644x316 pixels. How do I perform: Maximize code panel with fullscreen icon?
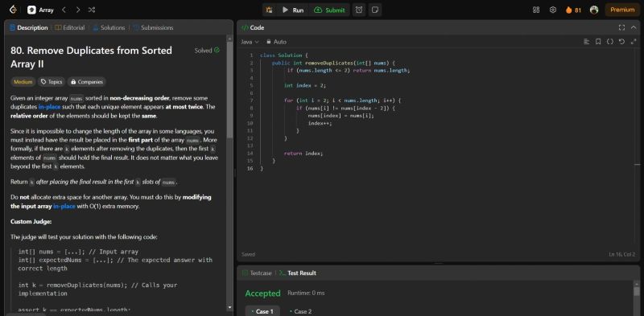(621, 27)
